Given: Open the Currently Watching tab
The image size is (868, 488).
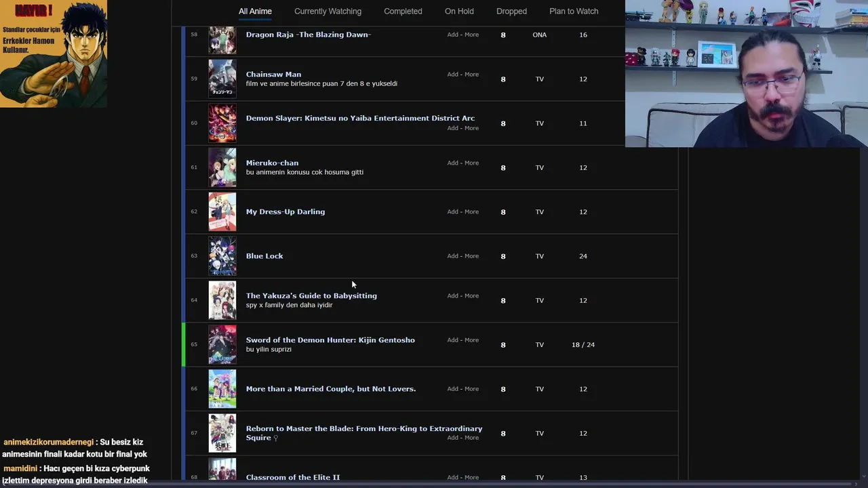Looking at the screenshot, I should point(328,12).
